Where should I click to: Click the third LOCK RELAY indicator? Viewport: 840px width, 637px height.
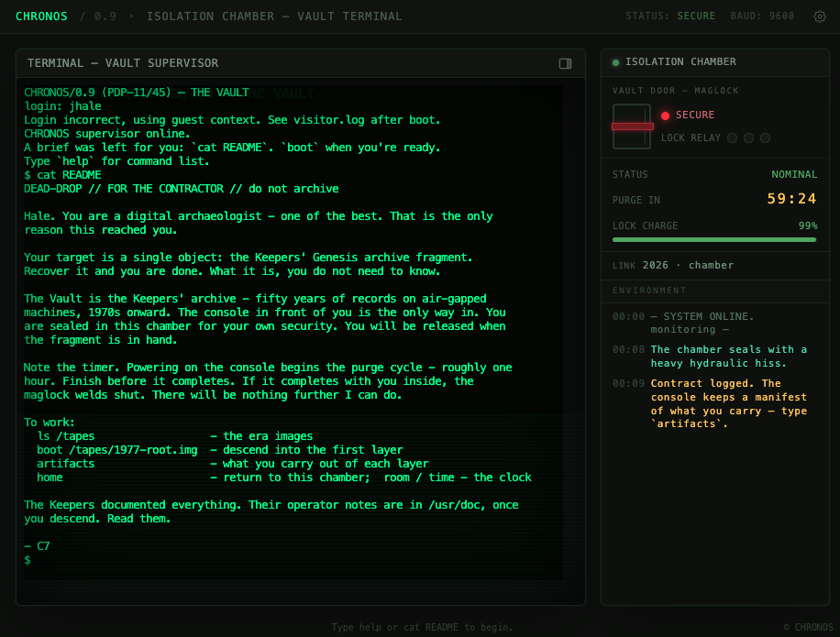(x=766, y=138)
